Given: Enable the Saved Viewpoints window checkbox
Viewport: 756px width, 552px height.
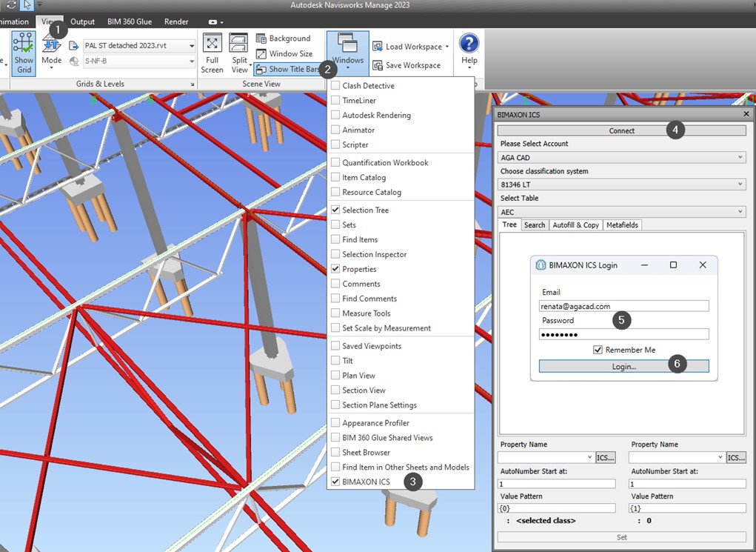Looking at the screenshot, I should (335, 346).
